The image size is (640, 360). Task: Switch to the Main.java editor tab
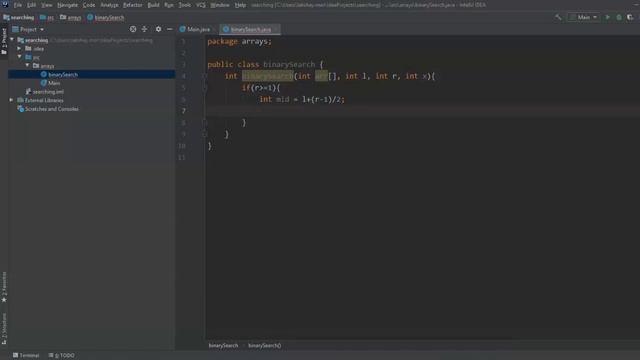[x=198, y=29]
